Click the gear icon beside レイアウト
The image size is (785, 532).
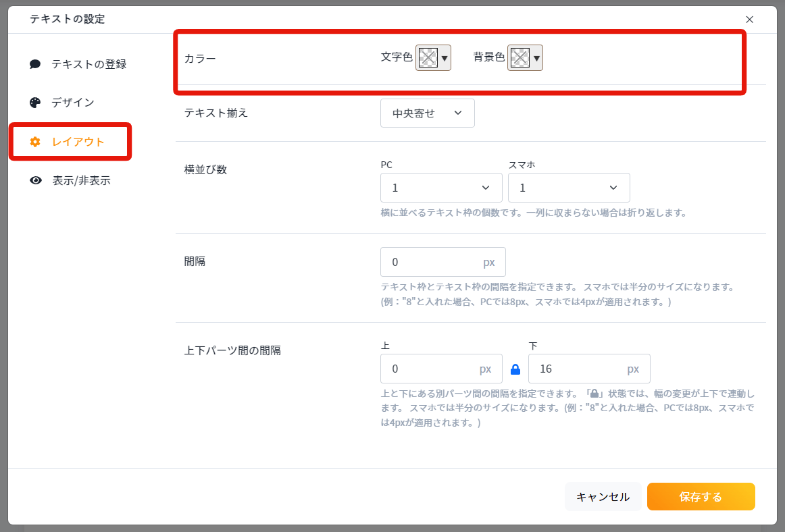[x=36, y=142]
